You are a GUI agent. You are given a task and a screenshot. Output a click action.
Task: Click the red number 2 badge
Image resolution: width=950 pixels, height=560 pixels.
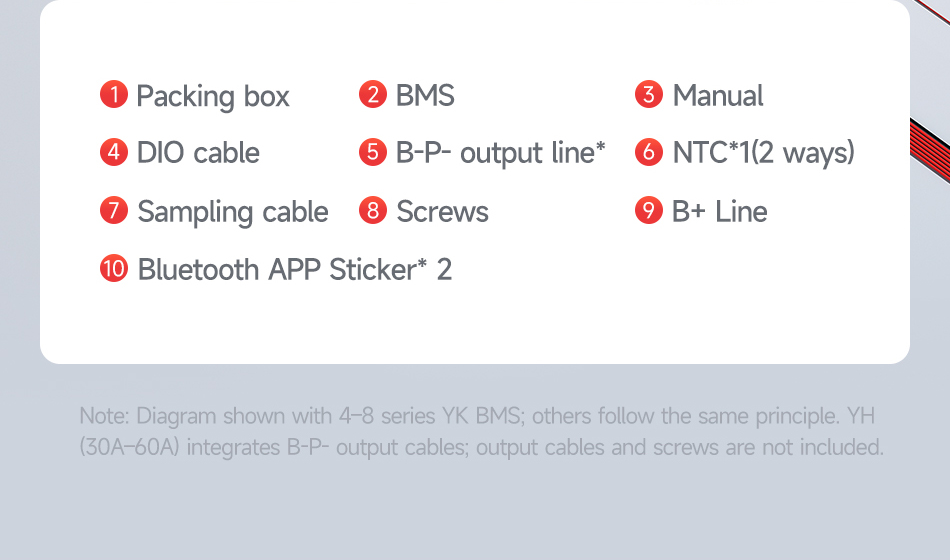(373, 95)
